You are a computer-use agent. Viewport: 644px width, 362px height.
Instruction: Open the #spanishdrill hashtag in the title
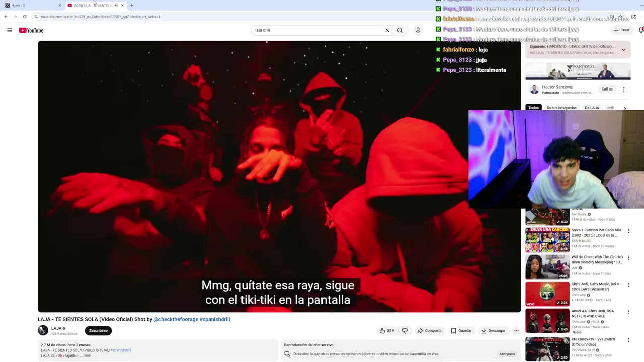pyautogui.click(x=215, y=319)
